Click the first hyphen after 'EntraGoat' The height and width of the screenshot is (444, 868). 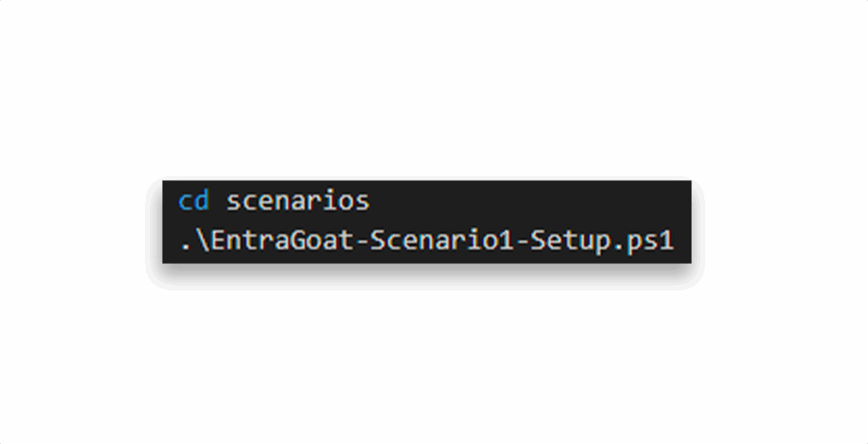361,242
